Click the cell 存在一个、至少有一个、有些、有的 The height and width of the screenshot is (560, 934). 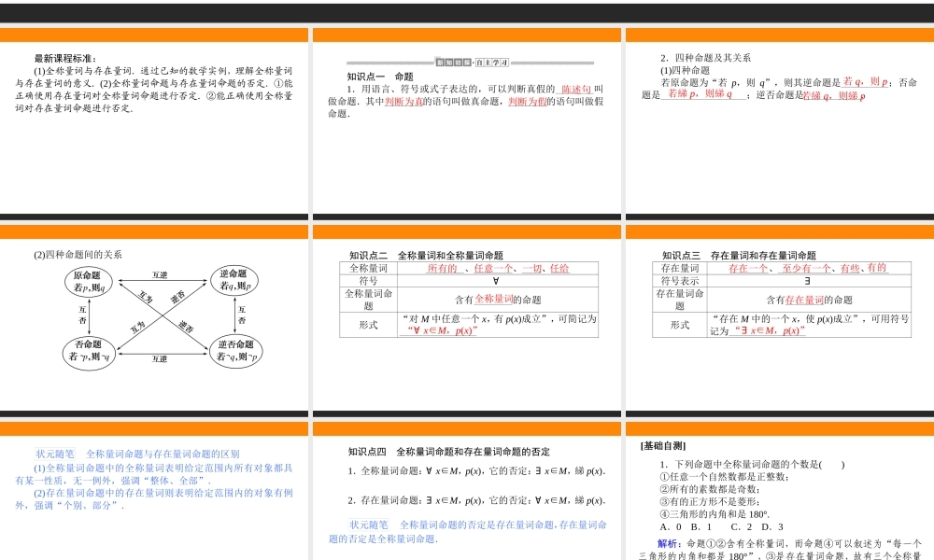tap(809, 269)
